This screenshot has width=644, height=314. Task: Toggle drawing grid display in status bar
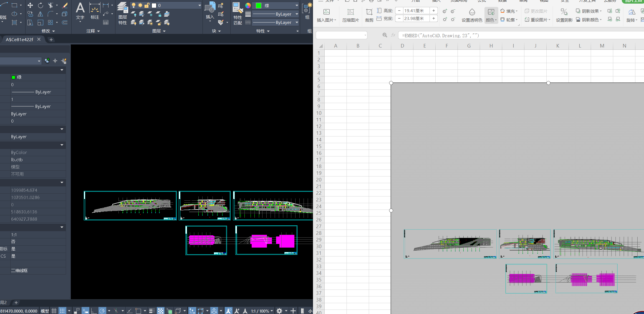click(54, 311)
